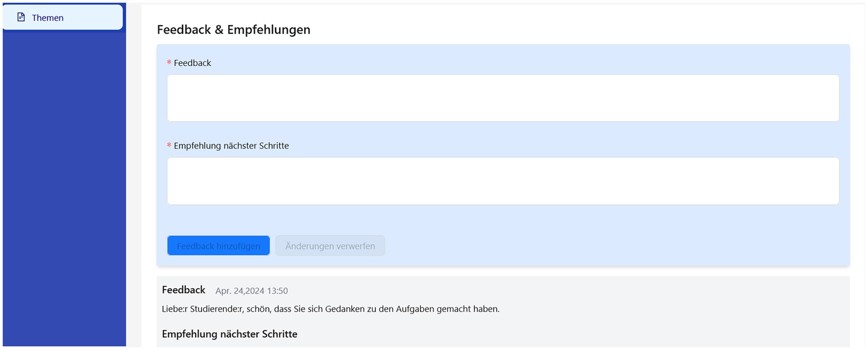Focus the Empfehlung nächster Schritte text area

502,181
